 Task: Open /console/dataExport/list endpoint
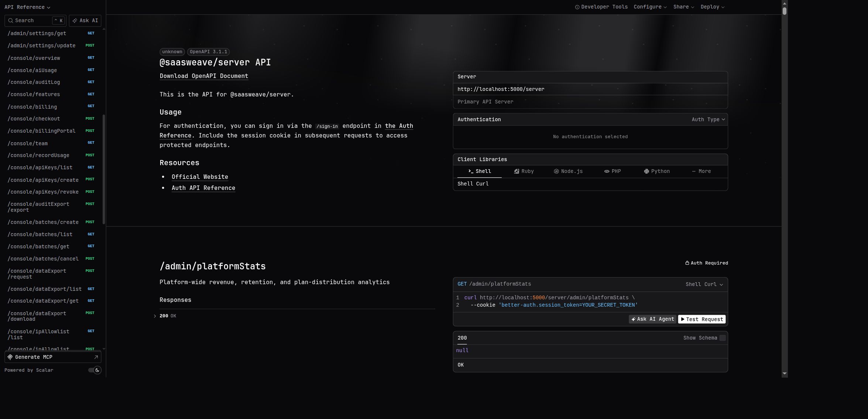[51, 289]
